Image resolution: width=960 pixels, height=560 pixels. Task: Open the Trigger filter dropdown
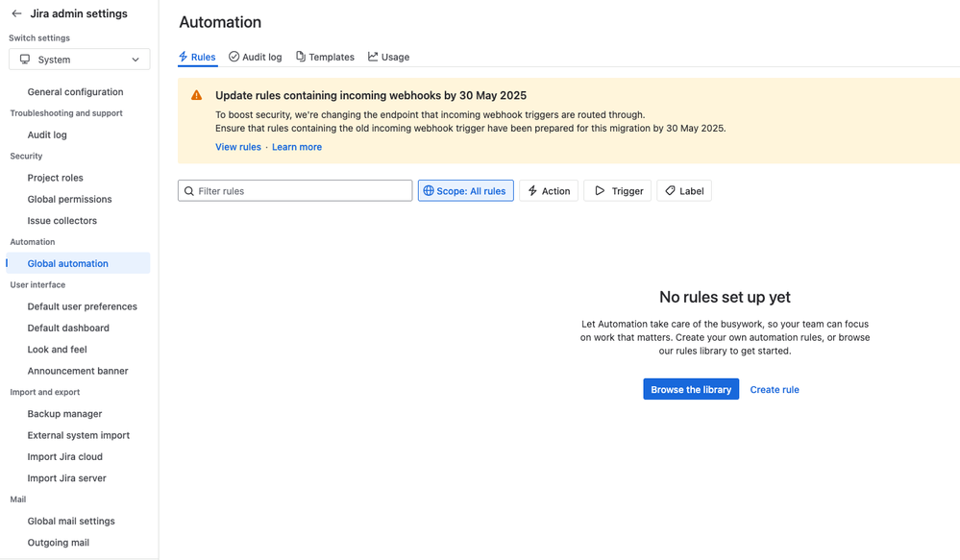click(x=617, y=191)
